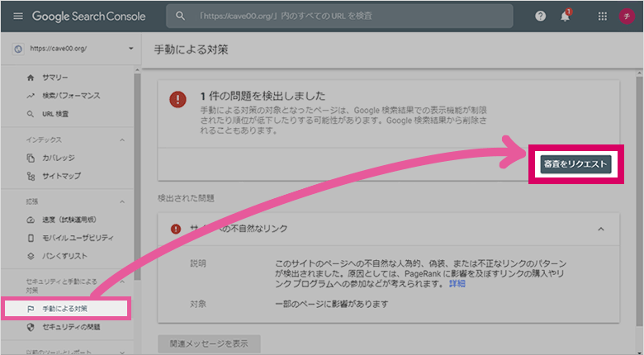Screen dimensions: 644x355
Task: Open the hamburger main menu
Action: click(18, 16)
